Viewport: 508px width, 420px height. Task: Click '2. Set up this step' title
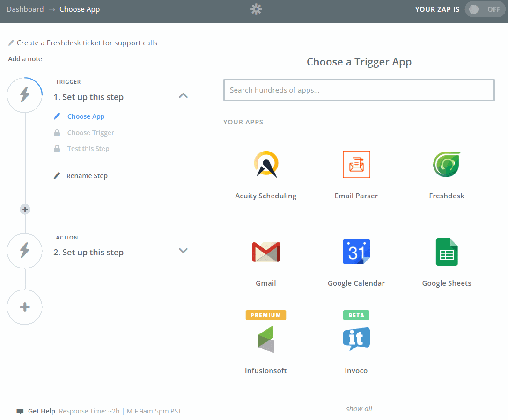(88, 253)
